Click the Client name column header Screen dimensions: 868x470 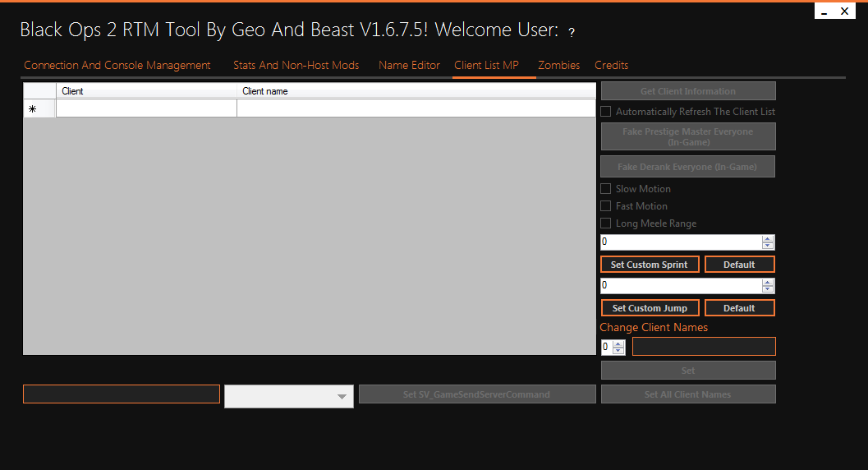(416, 91)
